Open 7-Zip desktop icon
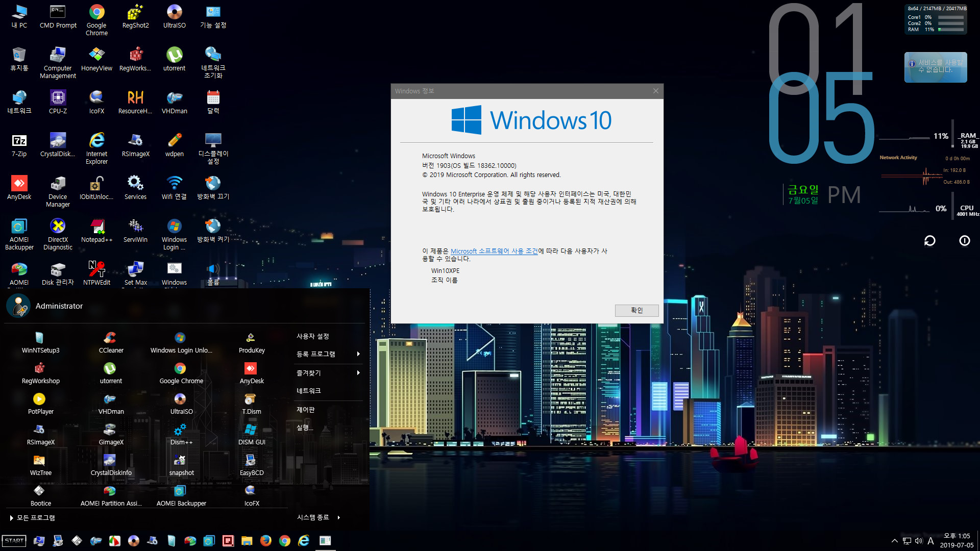The height and width of the screenshot is (551, 980). coord(19,145)
